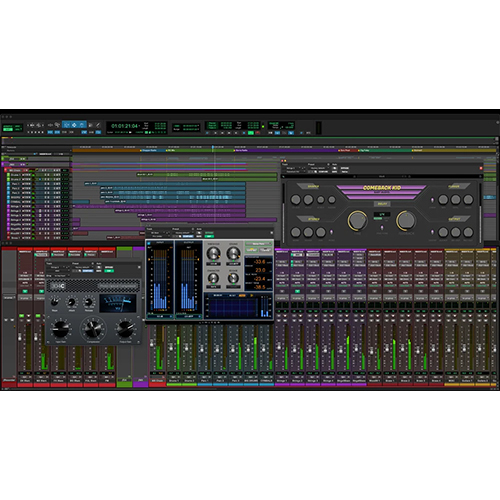
Task: Click the last knob in the Output section
Action: [468, 232]
